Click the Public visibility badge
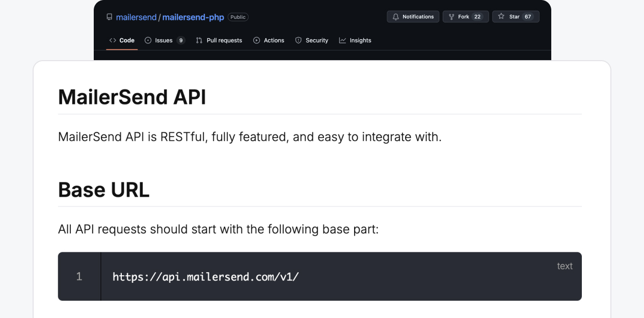Screen dimensions: 644x318 click(x=238, y=17)
